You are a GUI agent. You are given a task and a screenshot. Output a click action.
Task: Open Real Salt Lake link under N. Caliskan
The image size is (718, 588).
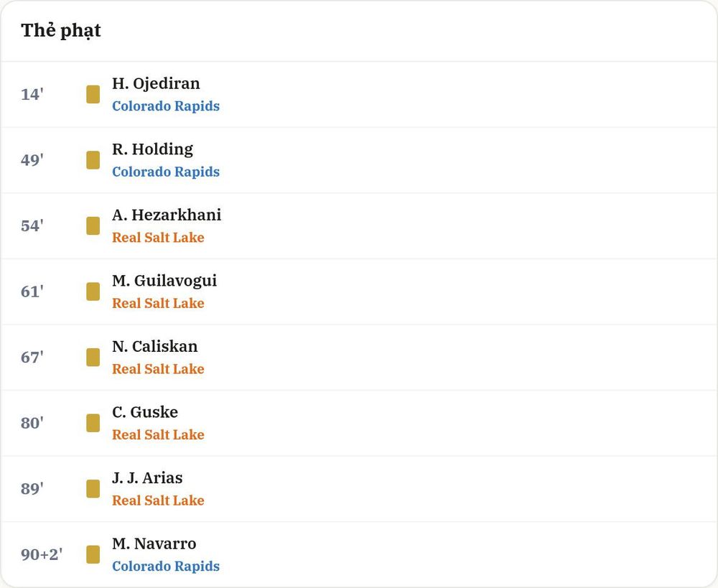point(158,368)
